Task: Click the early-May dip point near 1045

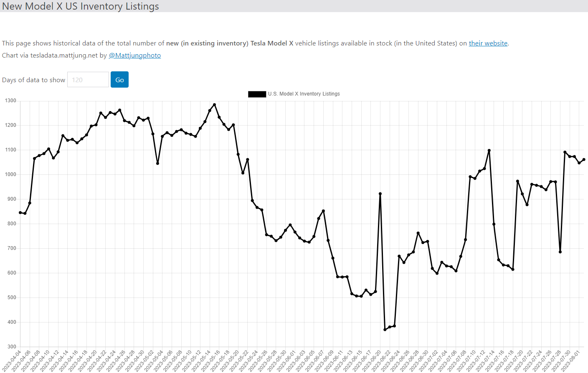Action: coord(157,164)
